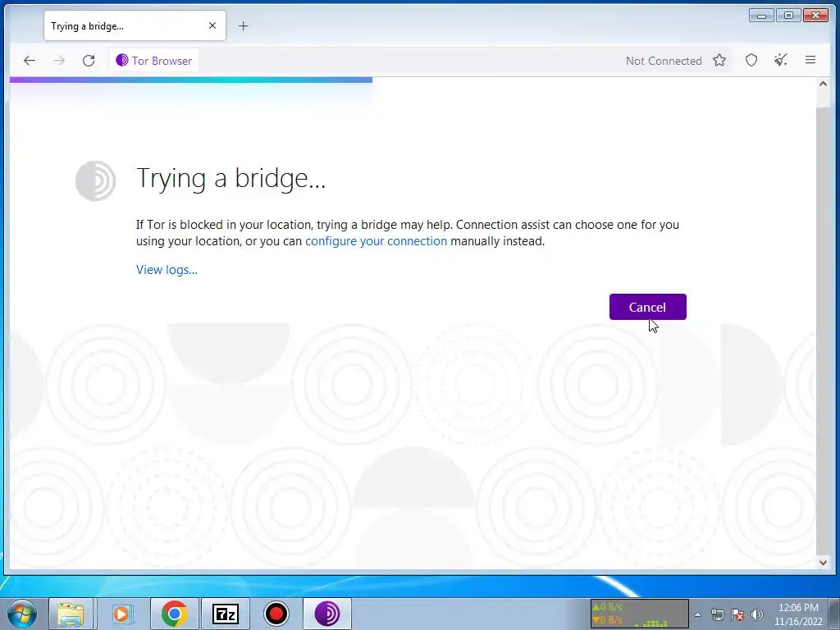
Task: Open the Windows Start menu
Action: (x=22, y=614)
